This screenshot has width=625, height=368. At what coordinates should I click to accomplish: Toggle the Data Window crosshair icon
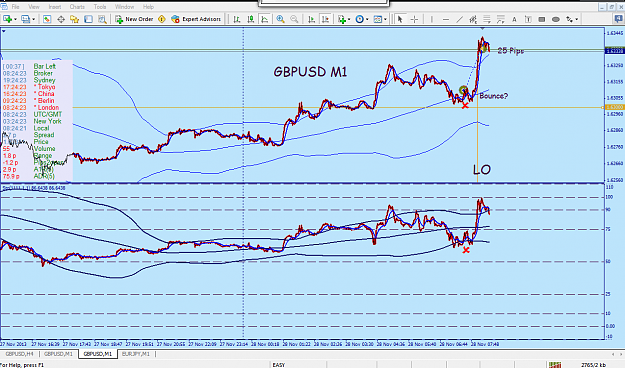(61, 19)
